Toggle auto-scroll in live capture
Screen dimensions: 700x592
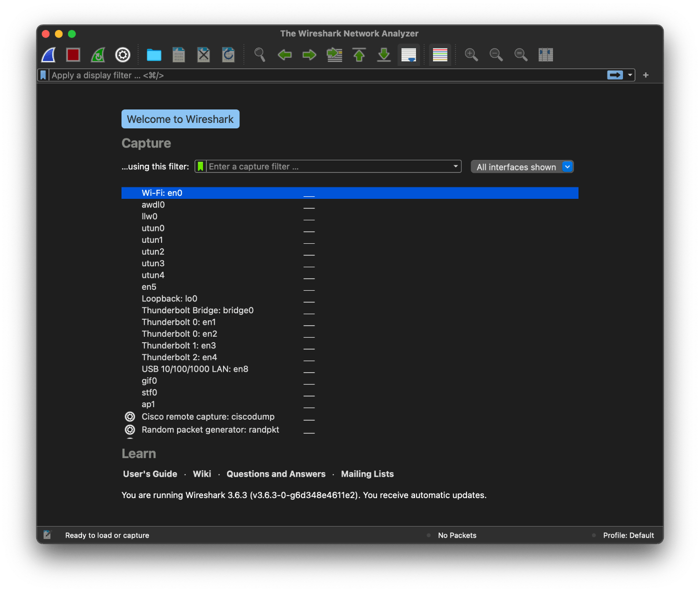click(x=408, y=55)
